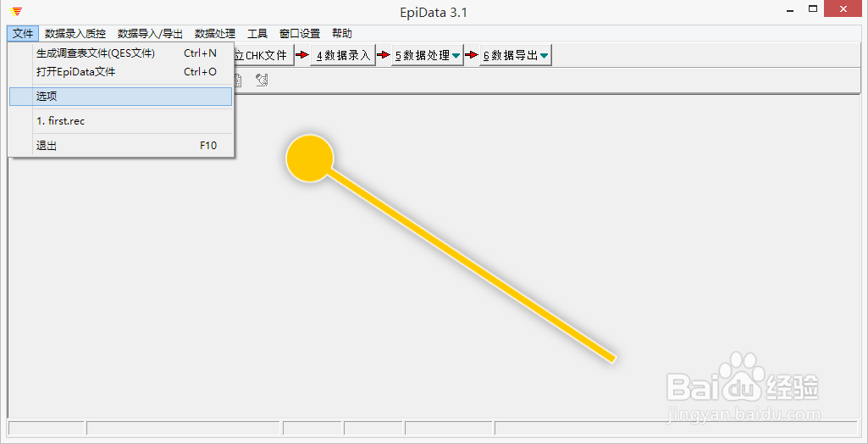Close the EpiData 3.1 window
The width and height of the screenshot is (868, 444).
pyautogui.click(x=843, y=8)
